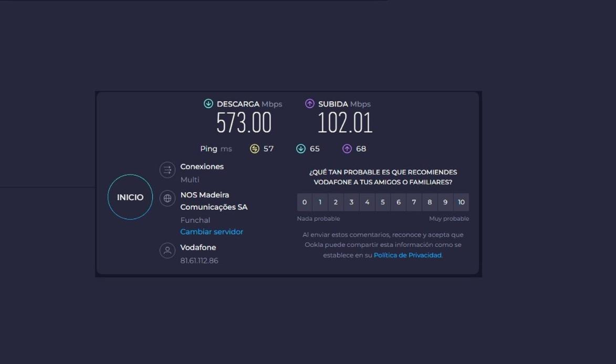
Task: Pick score 3 on the scale
Action: [351, 202]
